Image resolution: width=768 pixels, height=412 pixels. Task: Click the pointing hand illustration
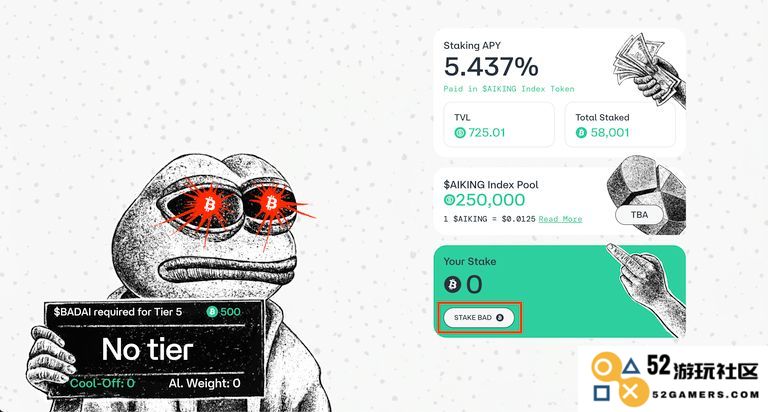[x=647, y=287]
